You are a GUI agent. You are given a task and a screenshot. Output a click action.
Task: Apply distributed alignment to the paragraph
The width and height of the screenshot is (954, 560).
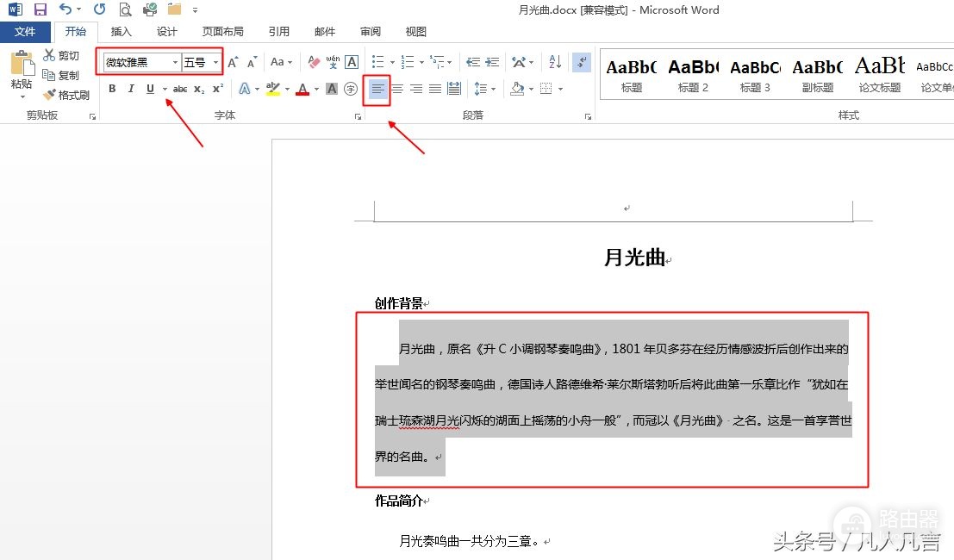click(x=454, y=90)
